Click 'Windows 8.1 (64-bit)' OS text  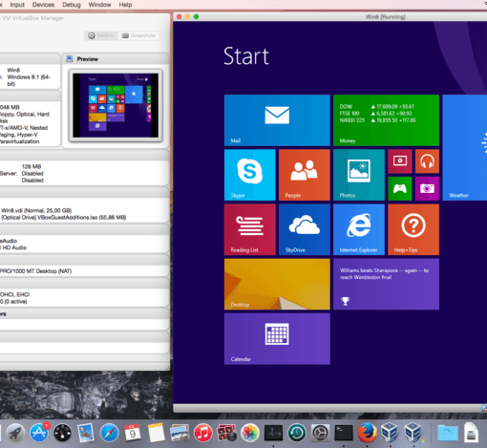pos(29,80)
